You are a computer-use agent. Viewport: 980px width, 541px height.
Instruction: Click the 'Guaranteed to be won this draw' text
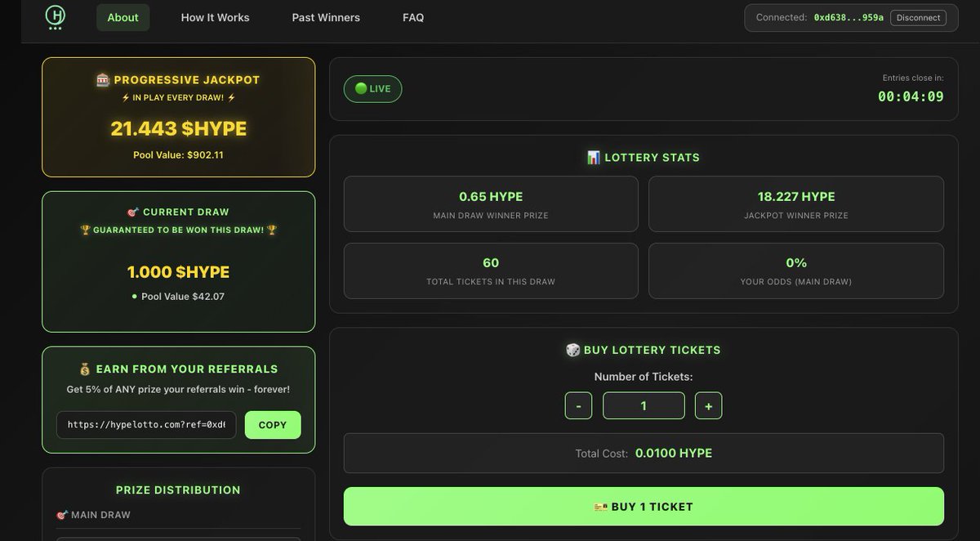(x=178, y=230)
